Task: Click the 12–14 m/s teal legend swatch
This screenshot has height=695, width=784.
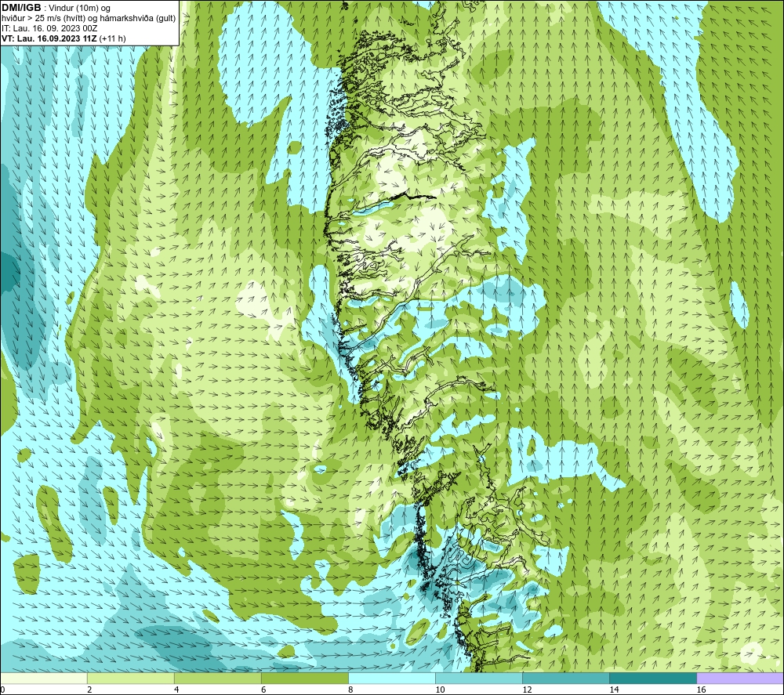Action: coord(566,679)
